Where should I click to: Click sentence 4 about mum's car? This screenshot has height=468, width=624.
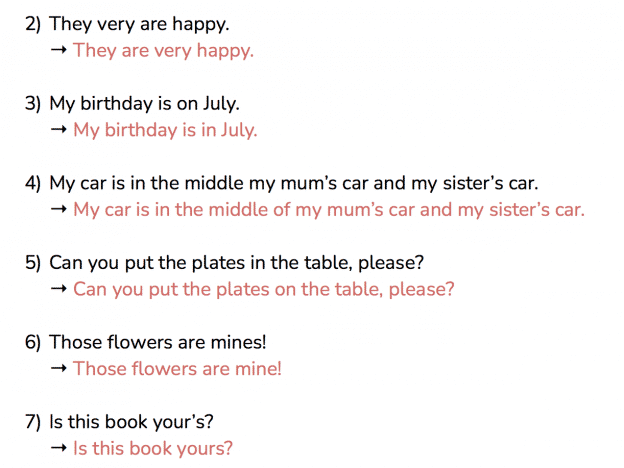coord(294,184)
